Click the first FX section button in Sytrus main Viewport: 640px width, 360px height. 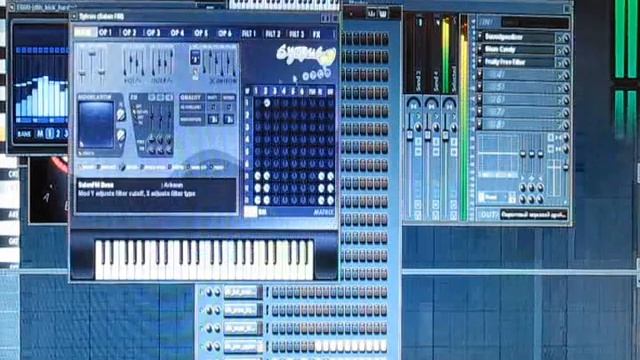[151, 97]
